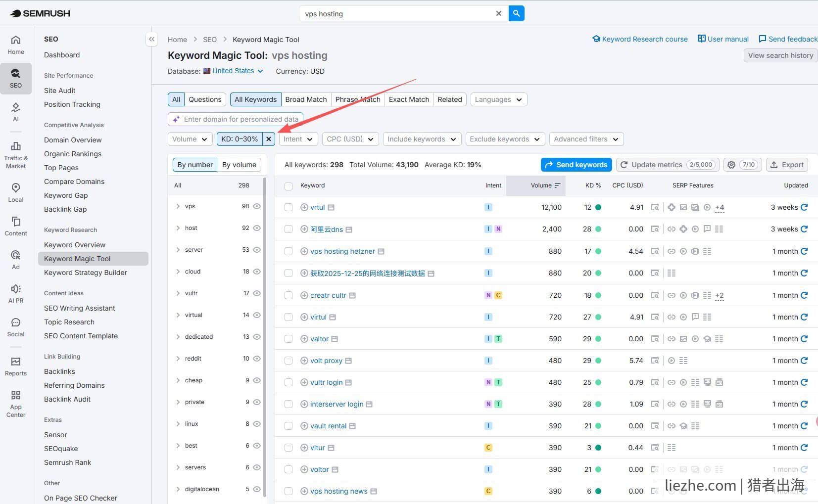This screenshot has width=818, height=504.
Task: Click the Export button
Action: [x=787, y=165]
